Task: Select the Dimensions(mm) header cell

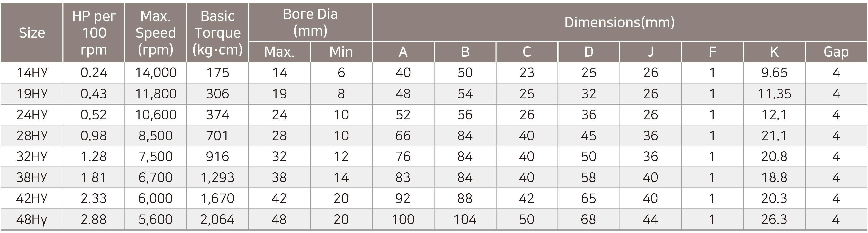Action: 619,22
